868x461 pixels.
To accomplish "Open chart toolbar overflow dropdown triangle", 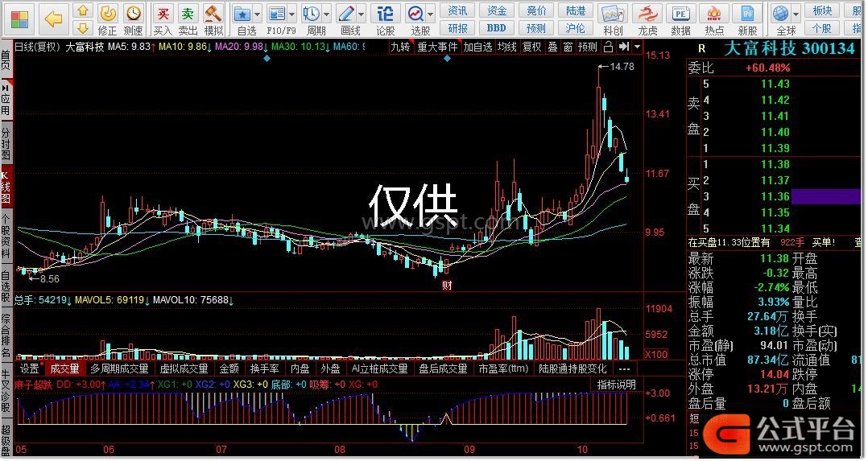I will [638, 47].
